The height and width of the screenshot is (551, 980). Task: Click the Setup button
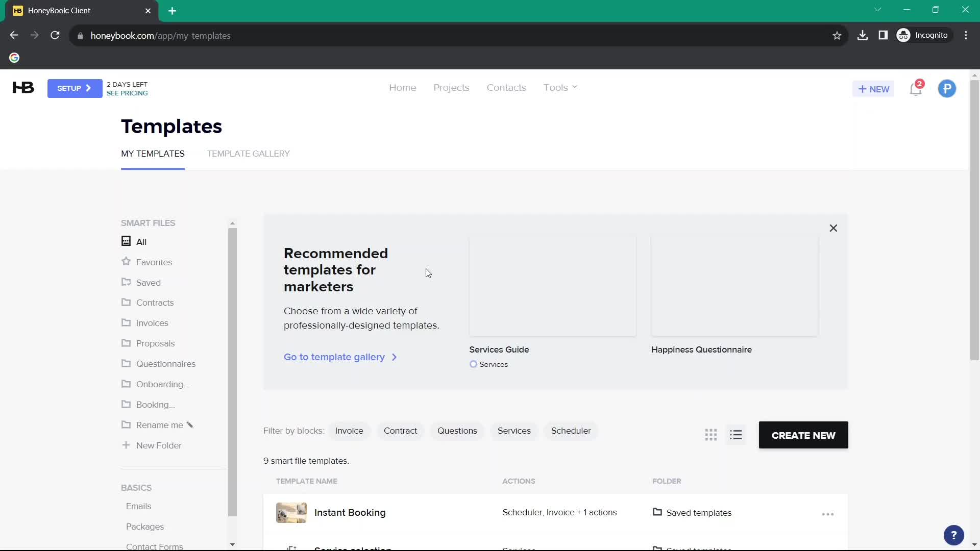75,89
